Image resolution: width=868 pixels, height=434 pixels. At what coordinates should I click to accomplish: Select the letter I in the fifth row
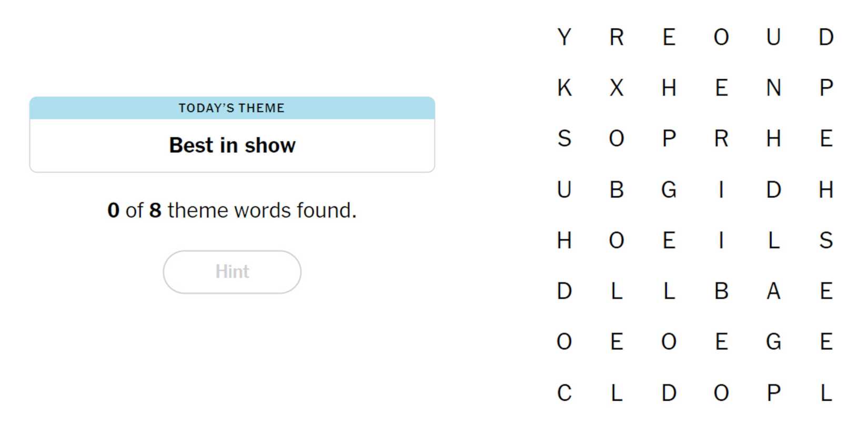click(x=721, y=240)
